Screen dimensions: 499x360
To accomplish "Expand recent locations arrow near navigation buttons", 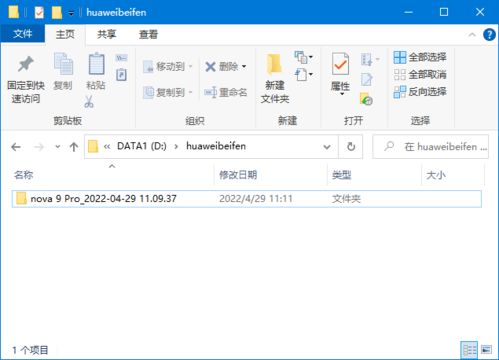I will 57,146.
